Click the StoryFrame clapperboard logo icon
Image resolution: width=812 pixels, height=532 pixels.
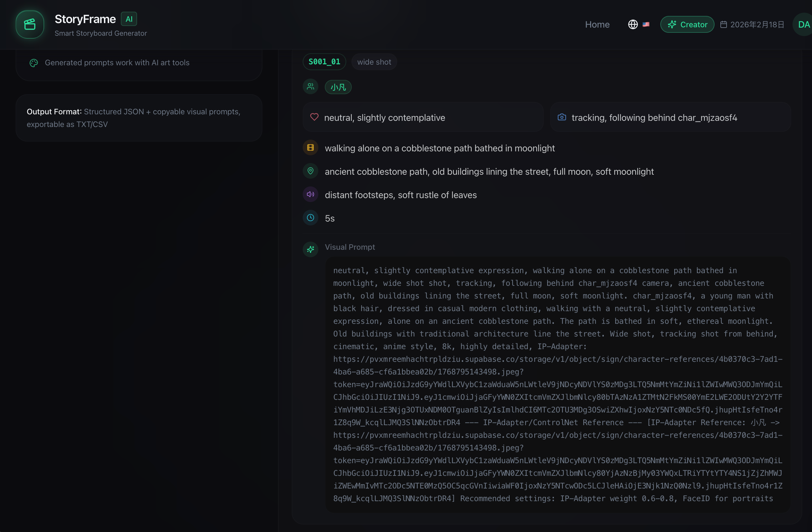(x=30, y=24)
